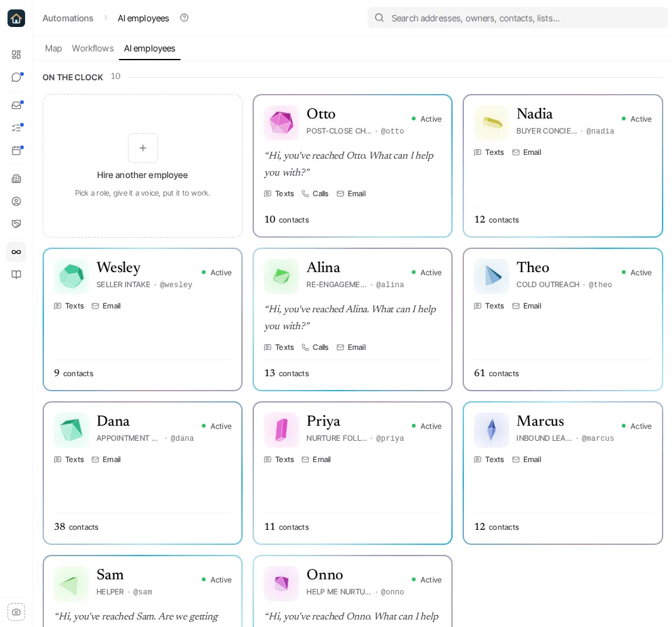Click the Texts icon on Dana's card

[58, 460]
